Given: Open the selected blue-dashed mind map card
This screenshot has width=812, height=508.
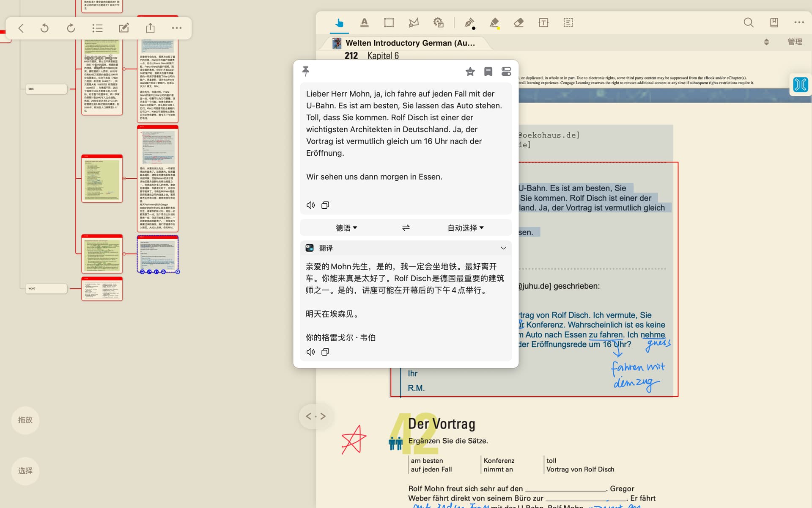Looking at the screenshot, I should 157,254.
